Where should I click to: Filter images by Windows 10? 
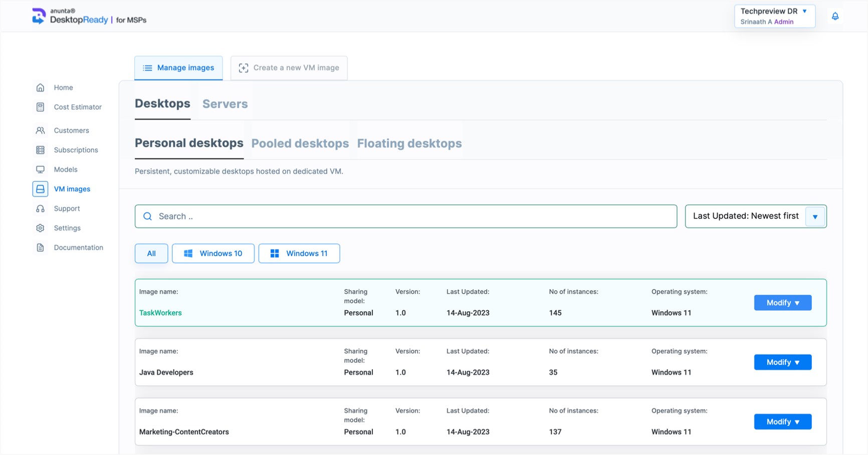[x=213, y=254]
